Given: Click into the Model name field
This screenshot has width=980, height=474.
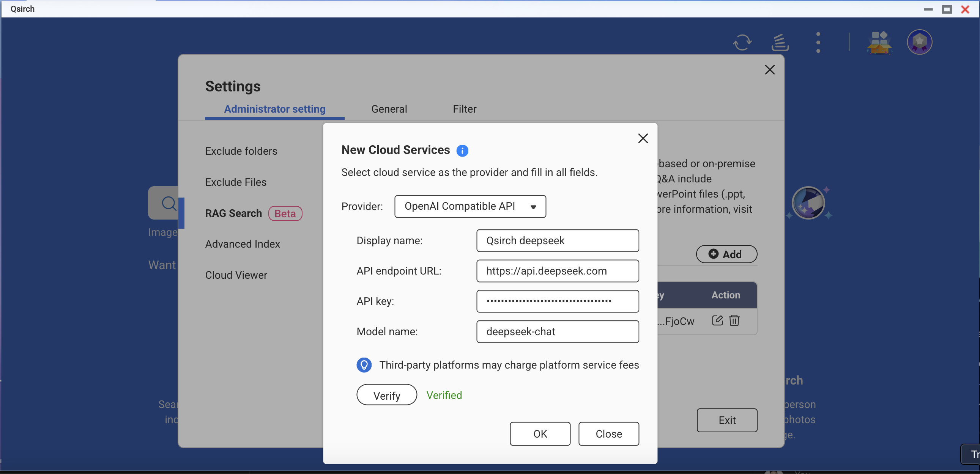Looking at the screenshot, I should pos(557,331).
